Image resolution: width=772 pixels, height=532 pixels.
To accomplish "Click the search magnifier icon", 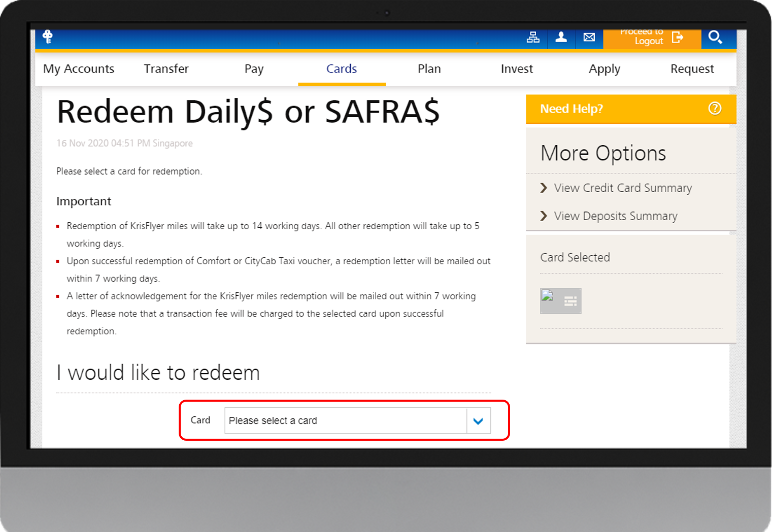I will [715, 38].
